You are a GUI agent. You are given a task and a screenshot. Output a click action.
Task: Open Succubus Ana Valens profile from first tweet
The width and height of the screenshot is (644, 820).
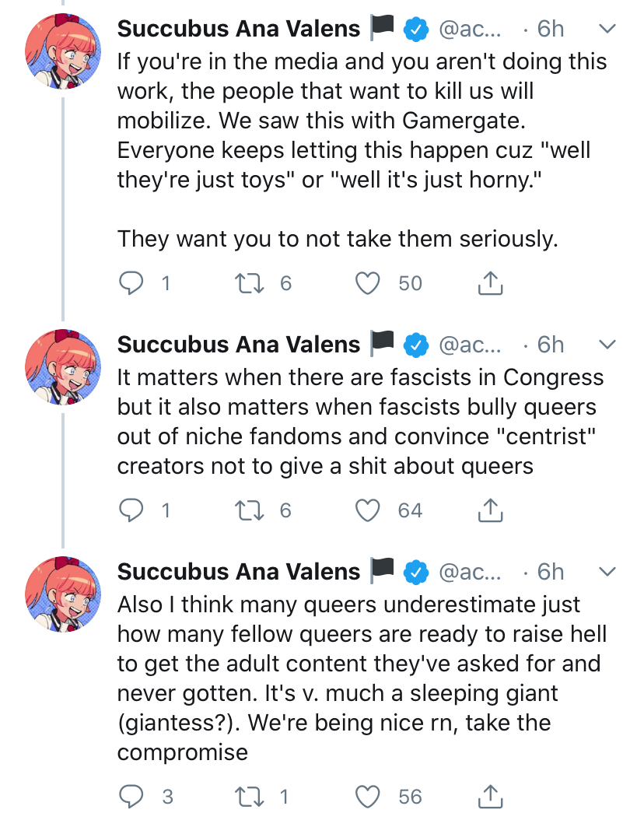coord(238,29)
